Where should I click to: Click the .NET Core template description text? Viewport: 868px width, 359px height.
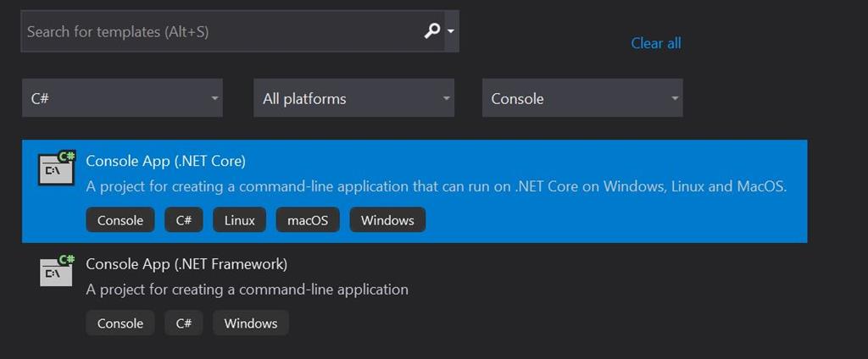click(x=437, y=186)
